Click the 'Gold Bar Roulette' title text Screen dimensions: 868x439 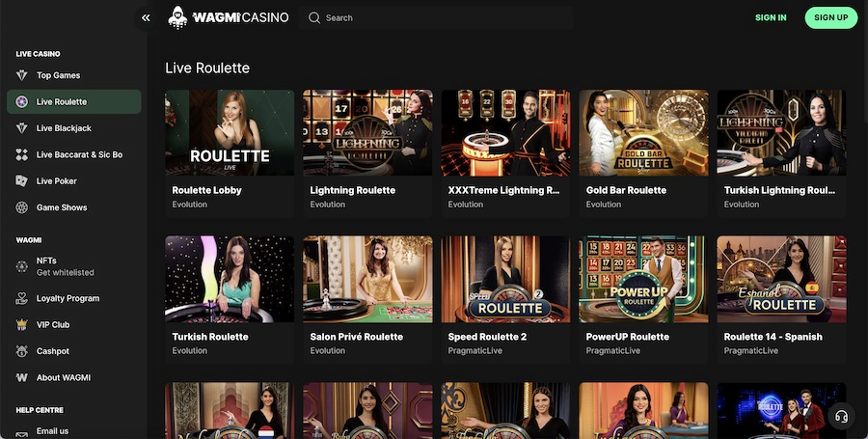pyautogui.click(x=626, y=190)
